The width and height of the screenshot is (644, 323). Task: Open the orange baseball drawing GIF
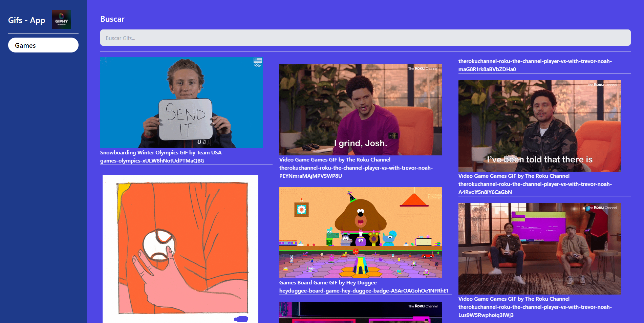click(180, 249)
